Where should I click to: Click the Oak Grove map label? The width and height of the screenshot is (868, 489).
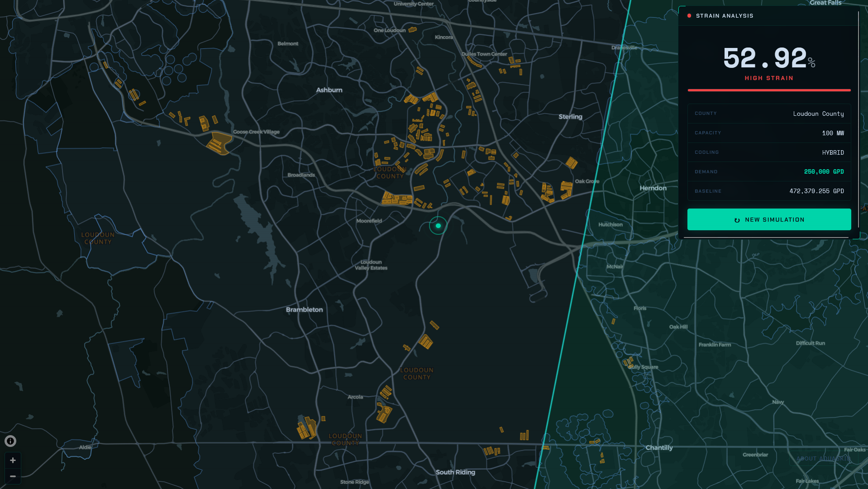(x=587, y=181)
